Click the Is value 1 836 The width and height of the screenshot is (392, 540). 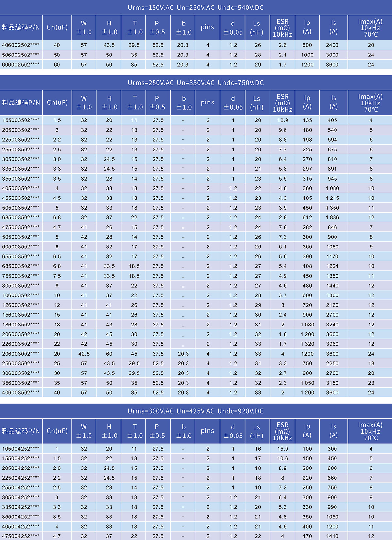click(332, 218)
